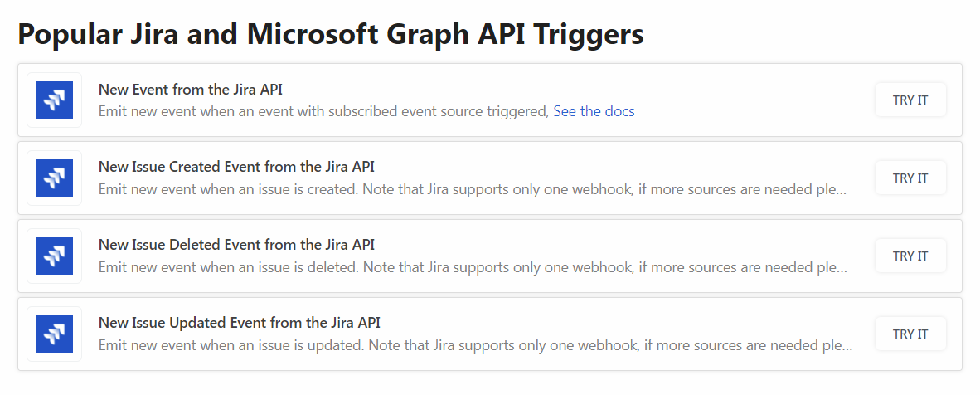Viewport: 980px width, 395px height.
Task: Try the New Event from Jira API trigger
Action: (910, 100)
